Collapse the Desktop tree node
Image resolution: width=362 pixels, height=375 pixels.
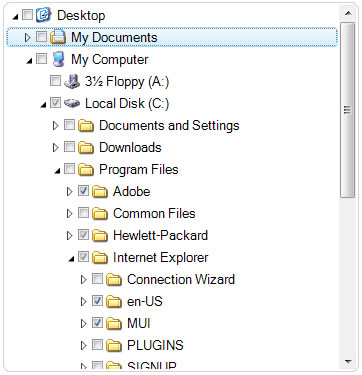[15, 17]
